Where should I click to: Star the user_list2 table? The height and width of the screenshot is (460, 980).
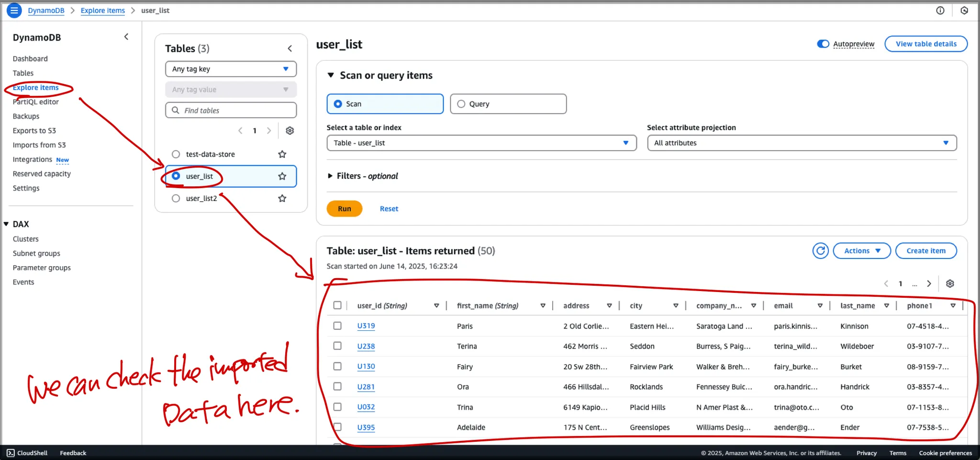[282, 198]
